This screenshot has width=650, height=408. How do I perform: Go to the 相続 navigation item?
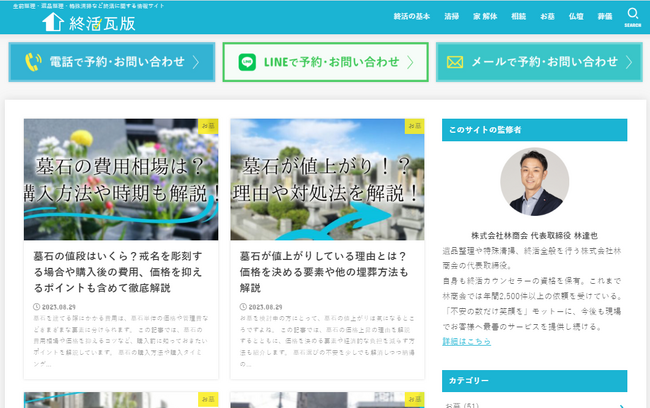[518, 17]
